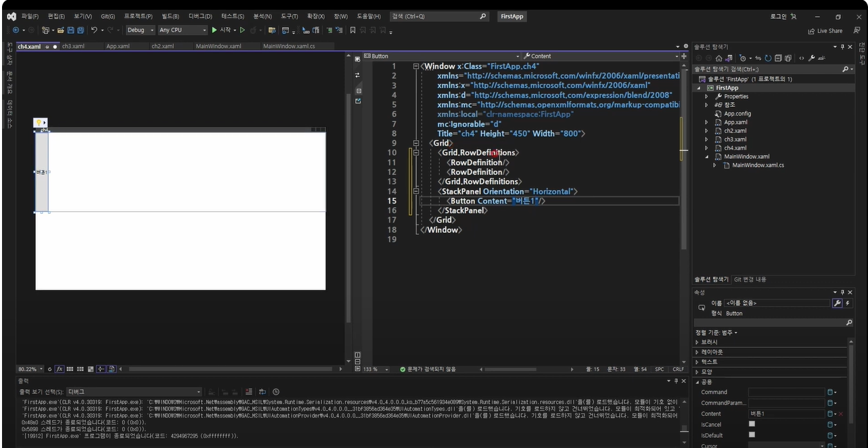Open the Any CPU platform dropdown
Screen dimensions: 868x448
point(183,30)
